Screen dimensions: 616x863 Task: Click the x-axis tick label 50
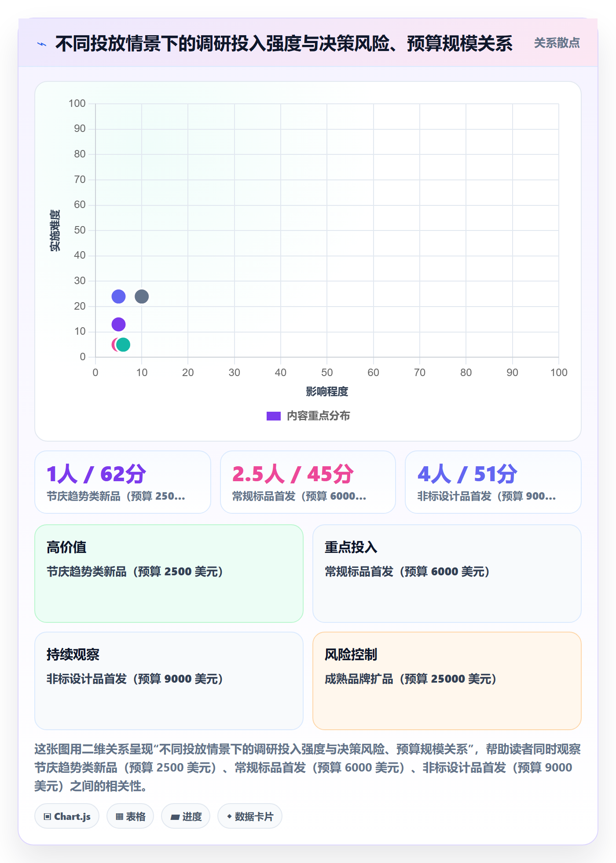coord(327,373)
